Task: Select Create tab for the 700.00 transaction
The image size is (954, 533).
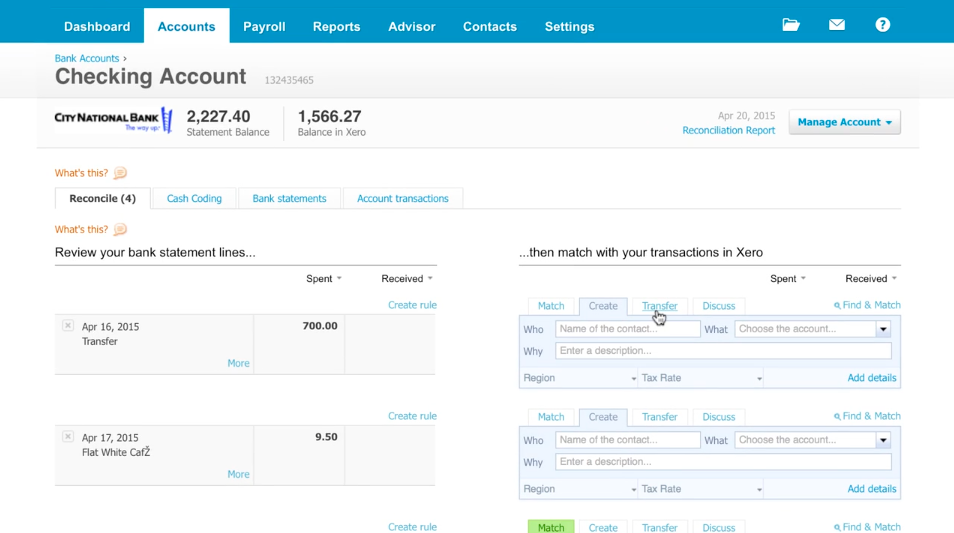Action: click(603, 306)
